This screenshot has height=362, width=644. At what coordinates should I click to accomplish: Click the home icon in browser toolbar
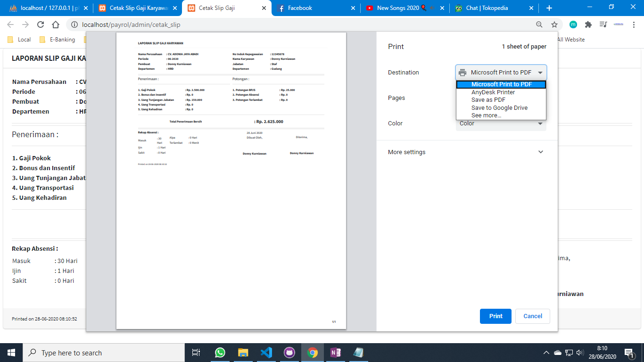tap(56, 25)
